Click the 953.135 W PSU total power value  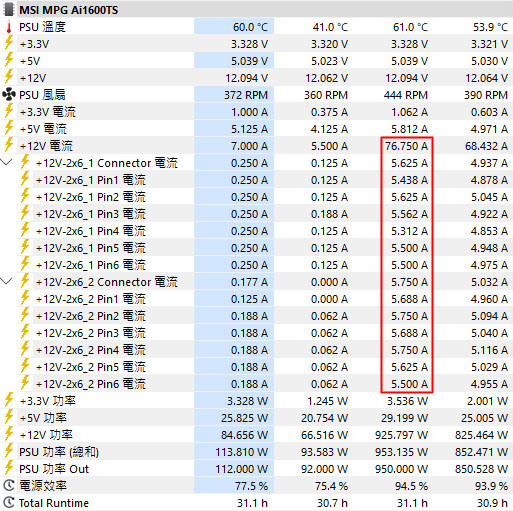402,452
